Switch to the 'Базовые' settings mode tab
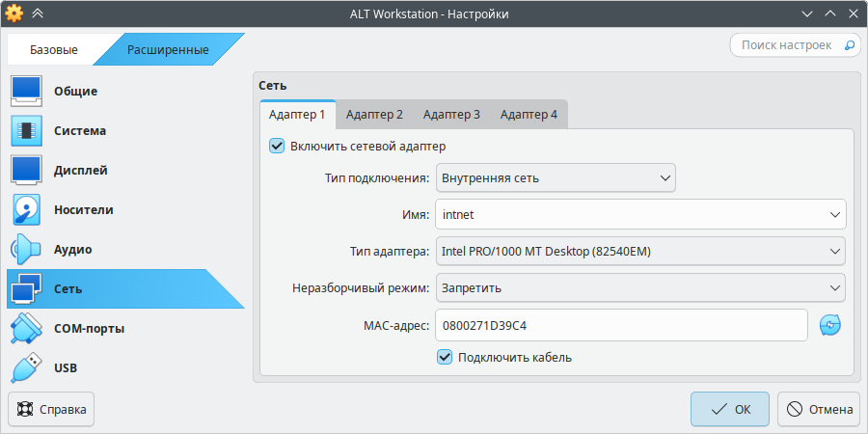The image size is (868, 434). (x=54, y=49)
